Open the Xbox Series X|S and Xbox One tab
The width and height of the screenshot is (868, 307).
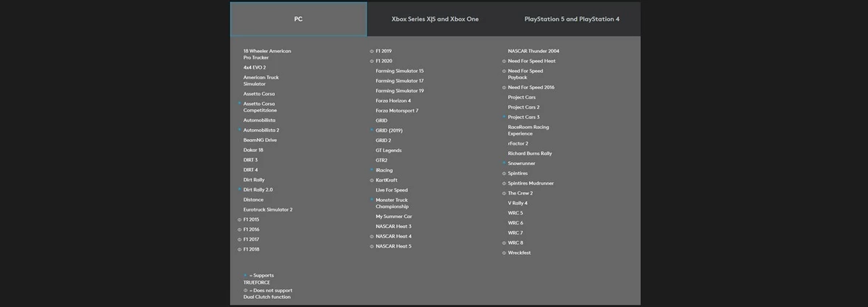(x=435, y=19)
